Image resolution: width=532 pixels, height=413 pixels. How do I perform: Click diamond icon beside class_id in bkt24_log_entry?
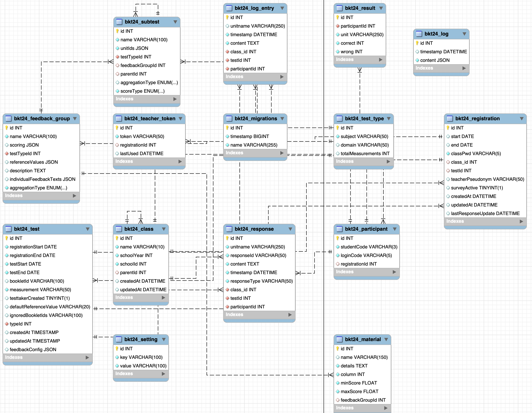tap(227, 52)
